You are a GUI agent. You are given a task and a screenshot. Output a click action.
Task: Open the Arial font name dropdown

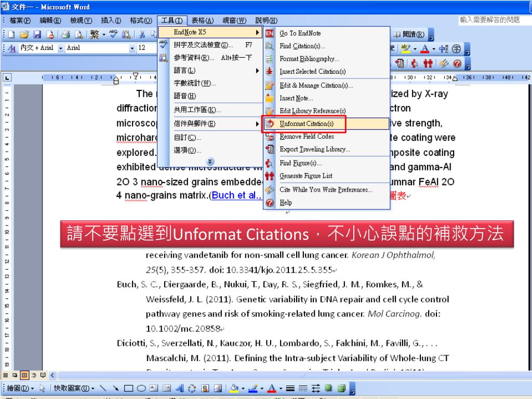pyautogui.click(x=132, y=48)
